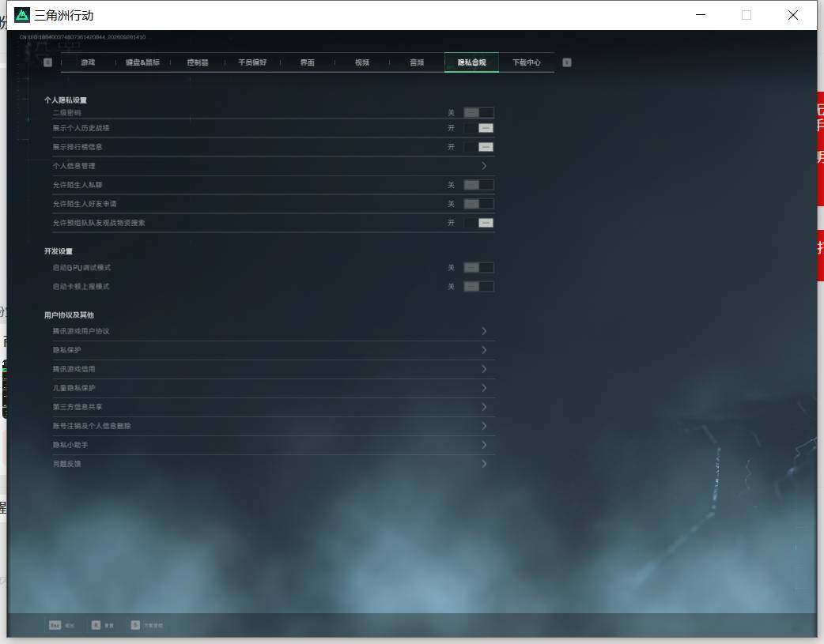
Task: Toggle the 二级密码 switch
Action: point(478,112)
